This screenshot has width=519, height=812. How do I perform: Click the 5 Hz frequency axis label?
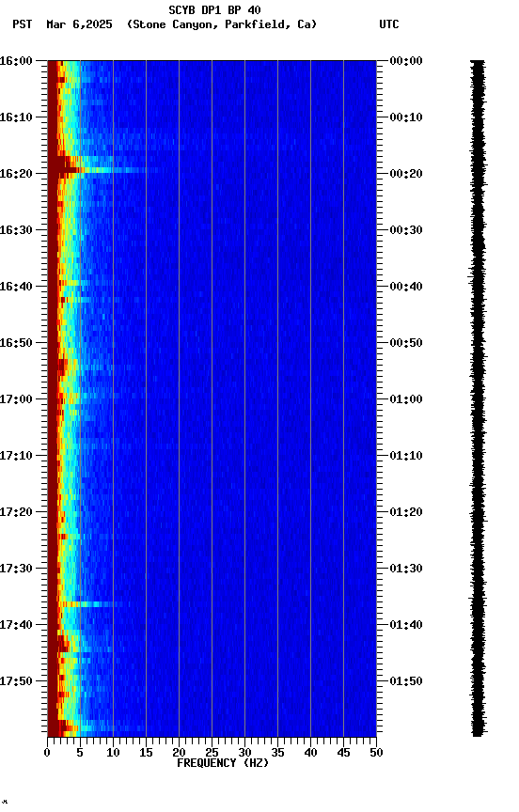point(80,753)
